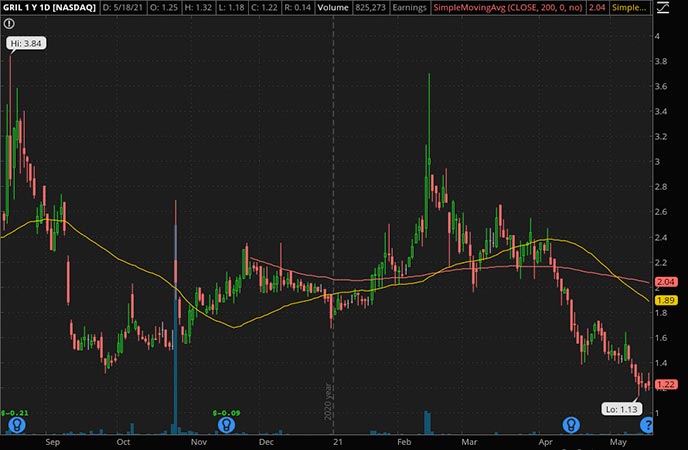
Task: Click the Nov label on the time axis
Action: pyautogui.click(x=198, y=442)
